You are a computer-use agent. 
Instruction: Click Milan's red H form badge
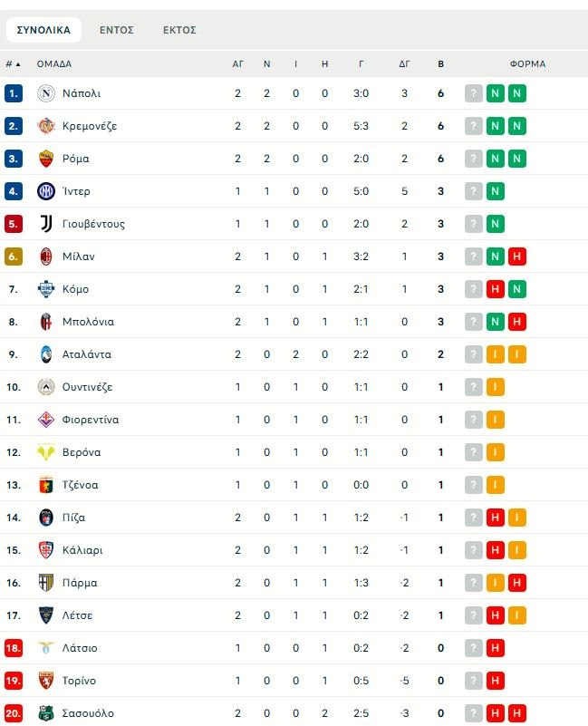(516, 257)
